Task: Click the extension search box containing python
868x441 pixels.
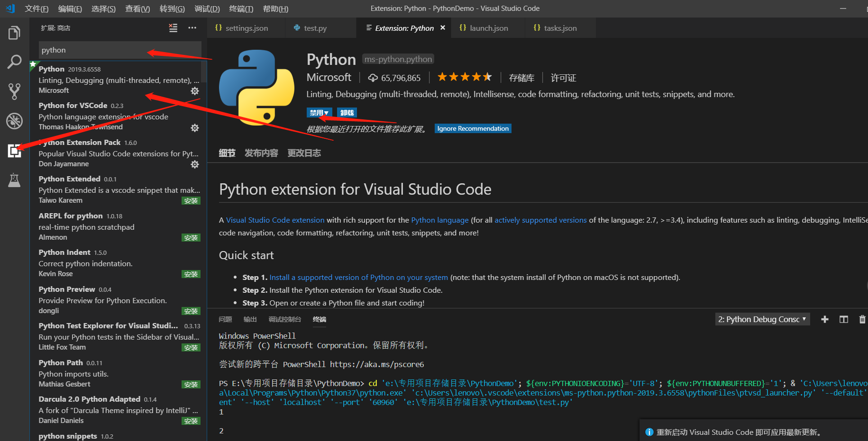Action: [x=120, y=50]
